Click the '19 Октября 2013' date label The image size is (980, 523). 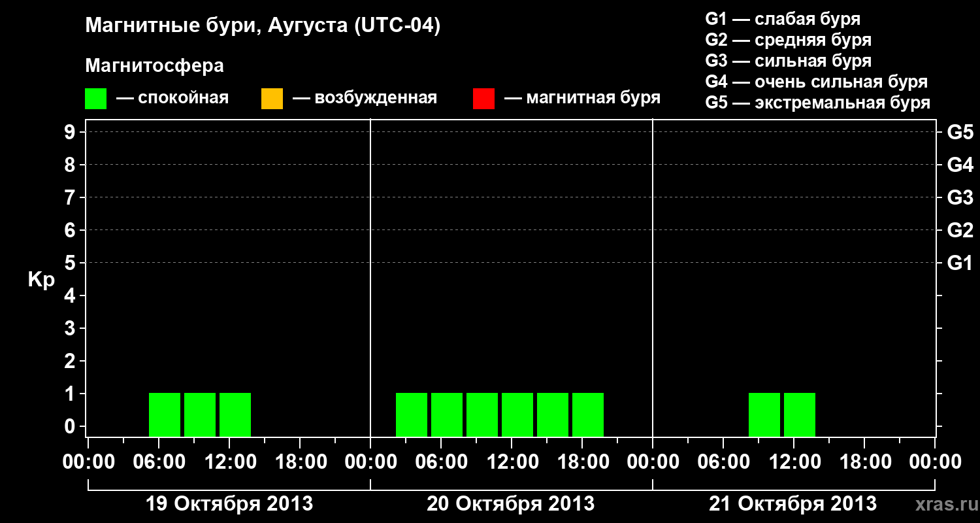[229, 504]
